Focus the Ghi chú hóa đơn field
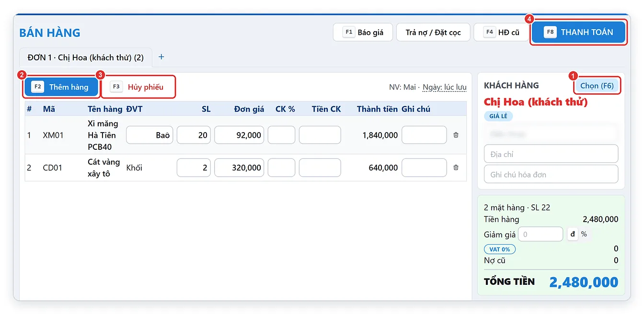Screen dimensions: 644x314 [551, 174]
